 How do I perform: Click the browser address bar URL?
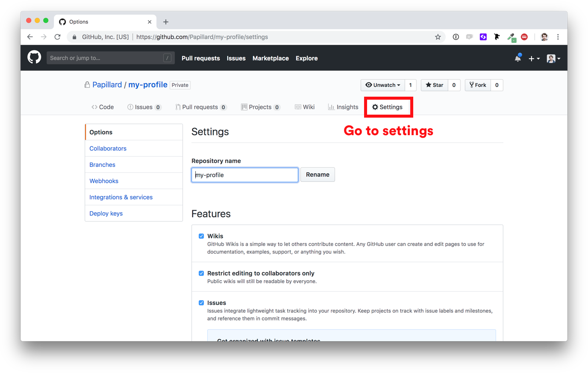pyautogui.click(x=202, y=37)
